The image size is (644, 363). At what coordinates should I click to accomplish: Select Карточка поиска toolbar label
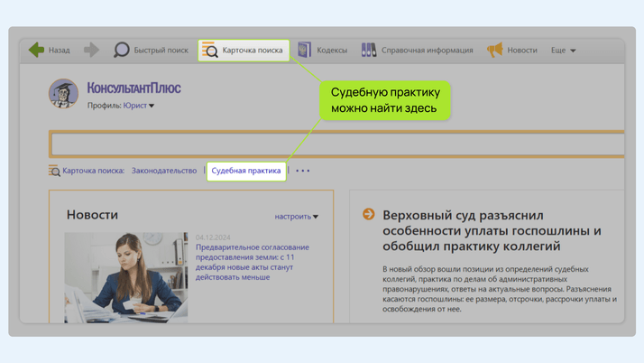253,51
